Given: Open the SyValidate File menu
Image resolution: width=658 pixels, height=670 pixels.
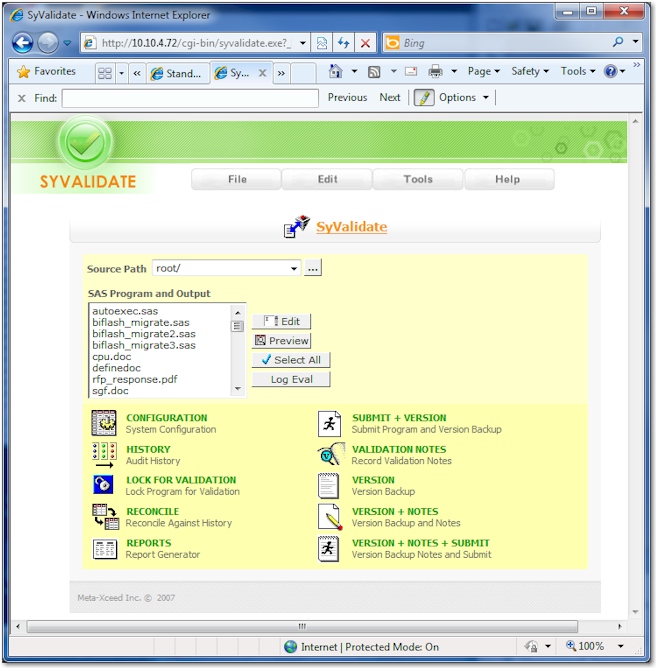Looking at the screenshot, I should (x=237, y=179).
